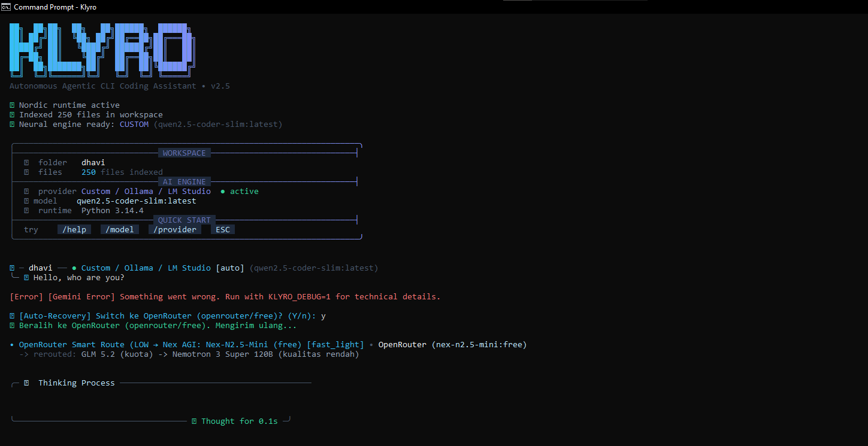Screen dimensions: 868x446
Task: Click the folder name dhavi in the Workspace box
Action: pos(93,163)
